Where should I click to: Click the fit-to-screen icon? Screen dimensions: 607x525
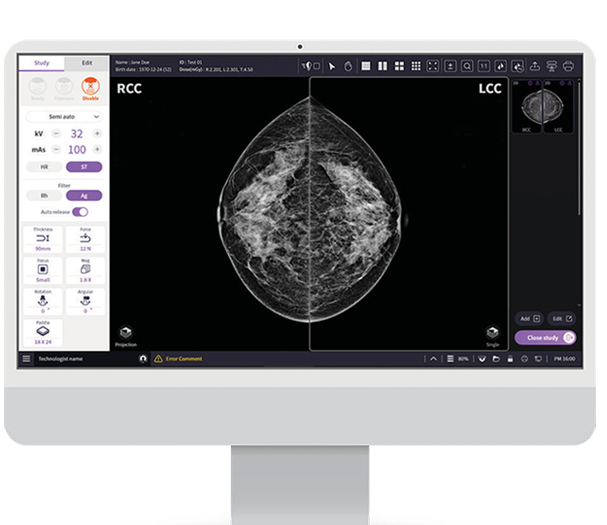point(433,66)
